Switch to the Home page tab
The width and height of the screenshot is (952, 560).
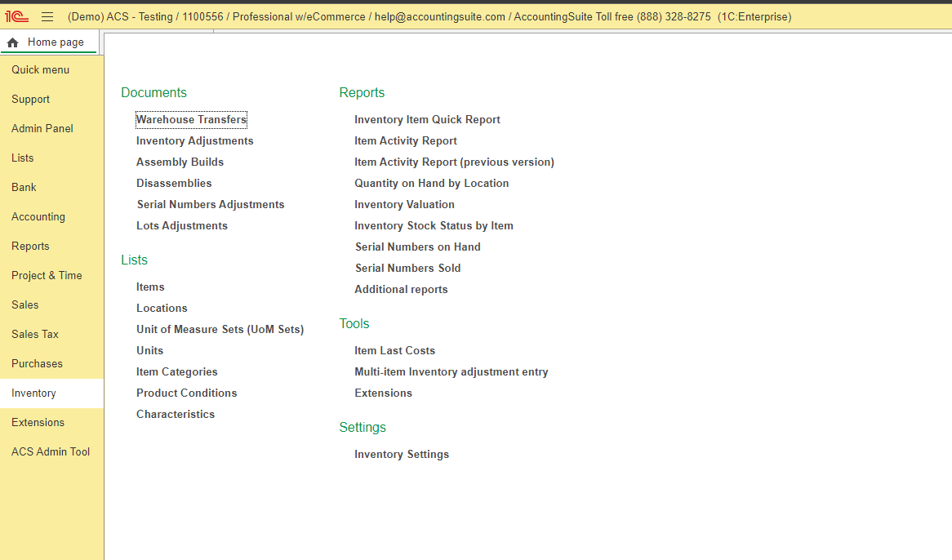click(x=48, y=42)
